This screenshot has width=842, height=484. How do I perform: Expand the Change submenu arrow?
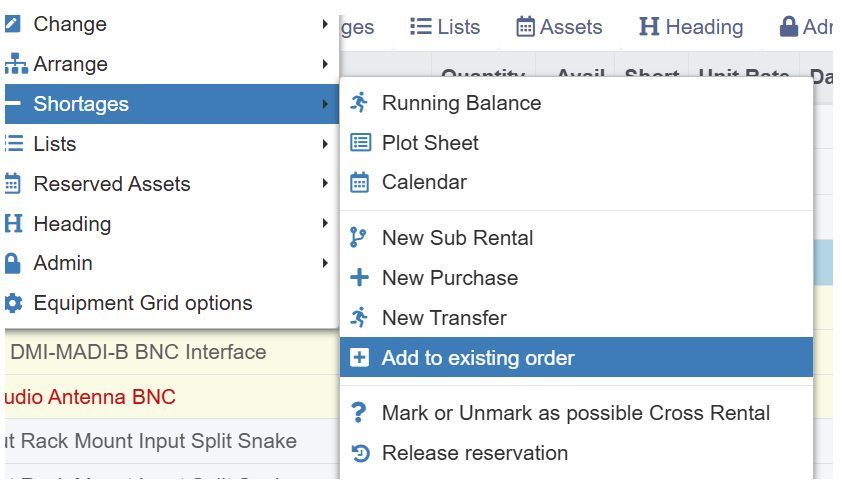(x=326, y=24)
